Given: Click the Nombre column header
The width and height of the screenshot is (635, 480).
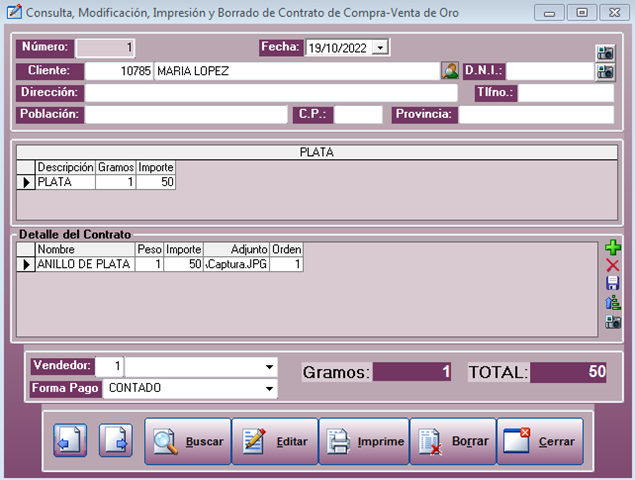Looking at the screenshot, I should 85,250.
